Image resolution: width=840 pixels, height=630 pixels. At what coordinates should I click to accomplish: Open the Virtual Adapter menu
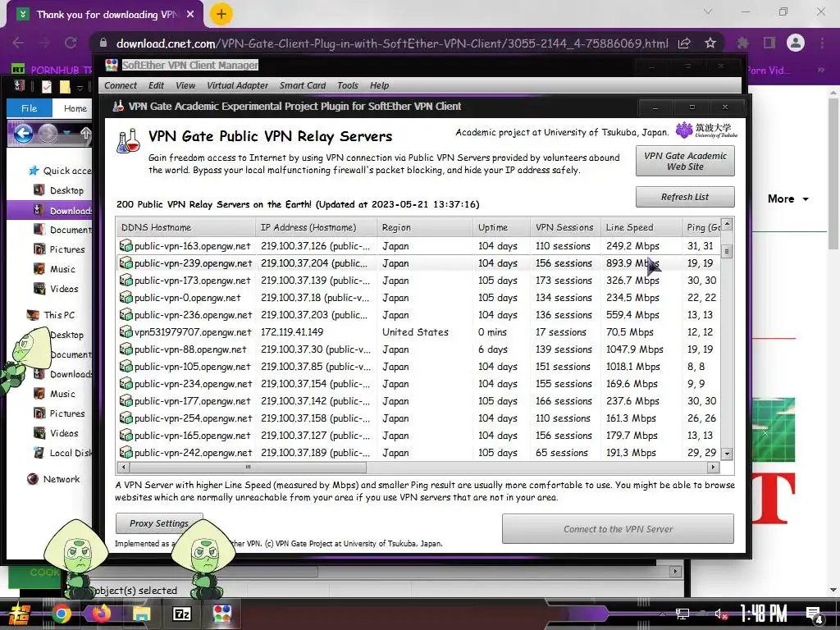coord(237,85)
